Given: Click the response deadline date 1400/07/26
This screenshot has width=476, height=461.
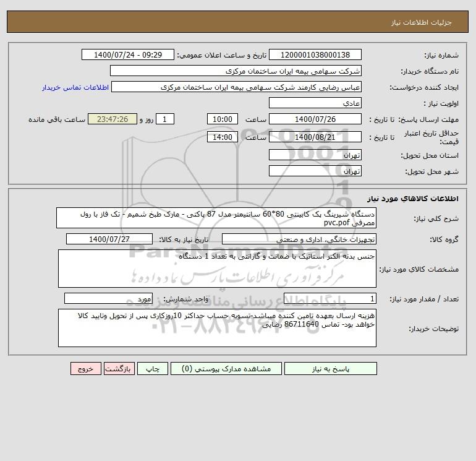Looking at the screenshot, I should (315, 119).
